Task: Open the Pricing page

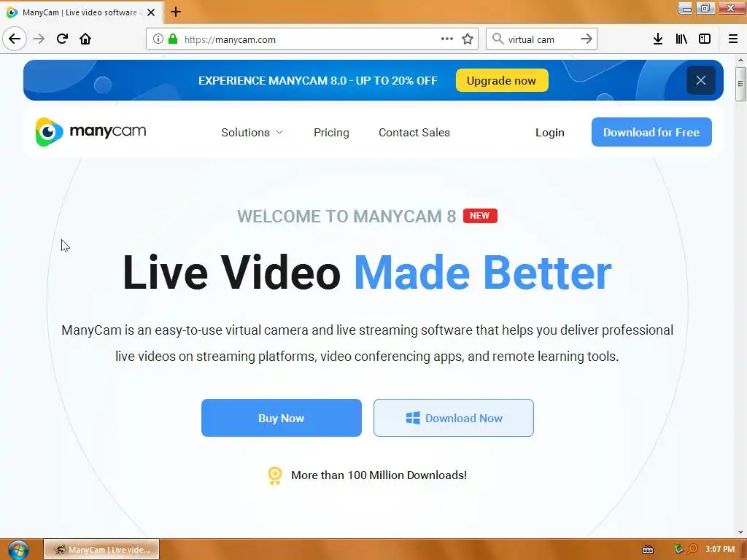Action: click(x=332, y=133)
